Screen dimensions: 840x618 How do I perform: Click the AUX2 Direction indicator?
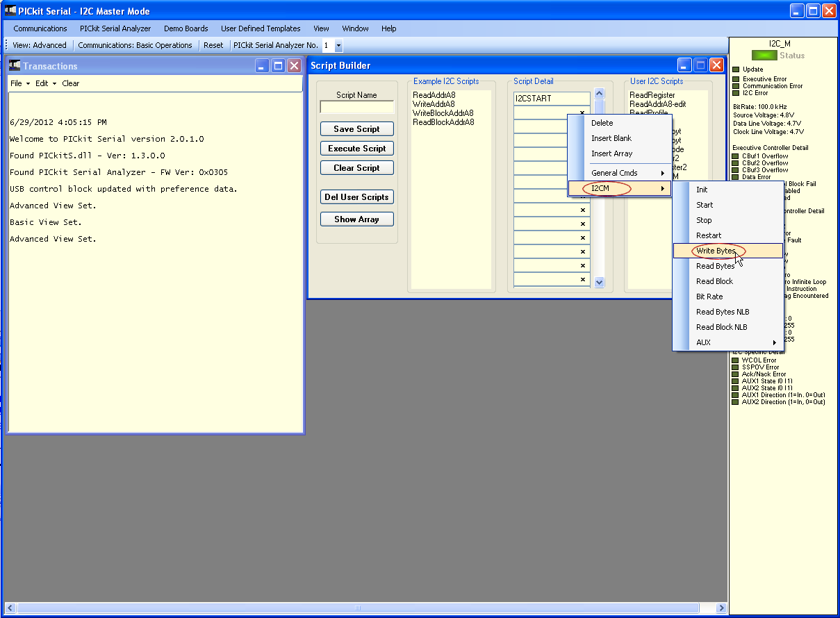pos(736,402)
